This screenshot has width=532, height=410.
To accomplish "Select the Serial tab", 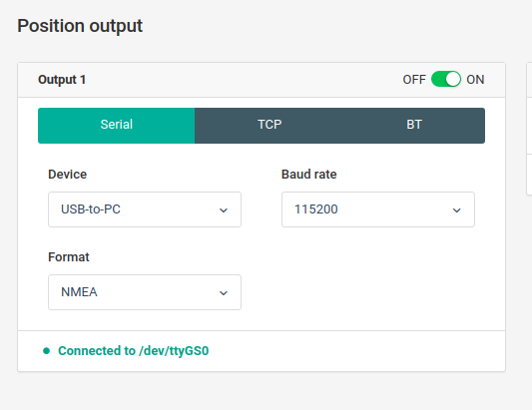I will (117, 126).
